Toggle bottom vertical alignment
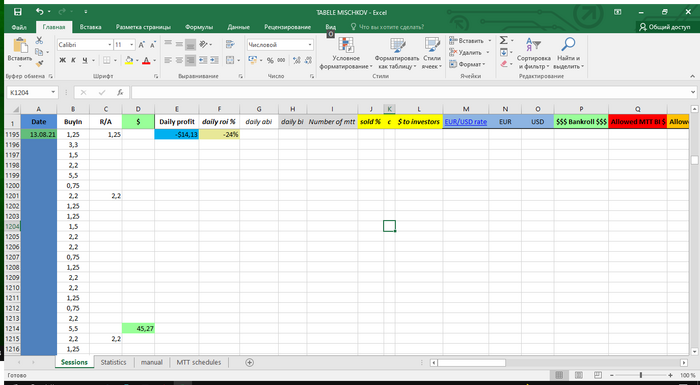The width and height of the screenshot is (700, 385). [x=190, y=44]
